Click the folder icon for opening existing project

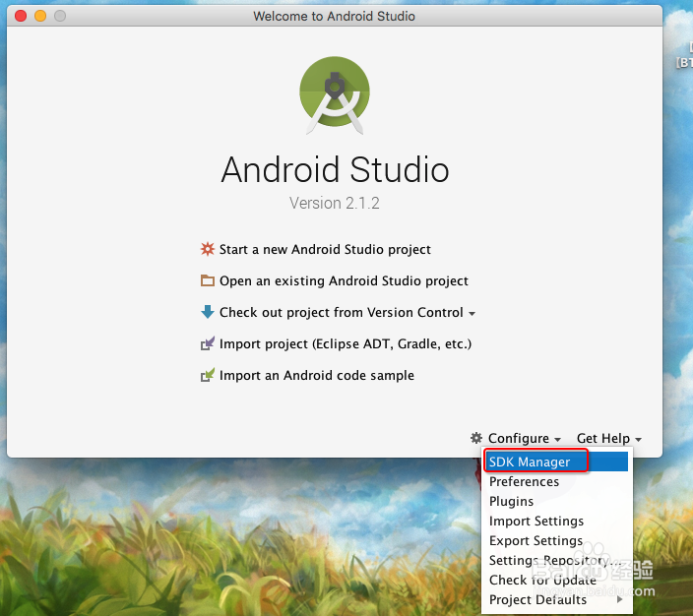(x=208, y=280)
